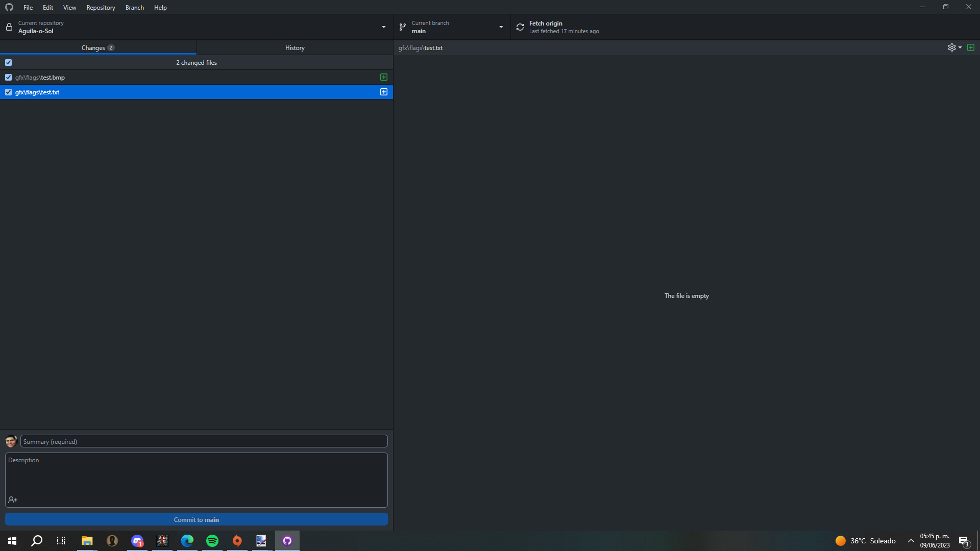This screenshot has height=551, width=980.
Task: Click the add co-author icon
Action: click(x=13, y=499)
